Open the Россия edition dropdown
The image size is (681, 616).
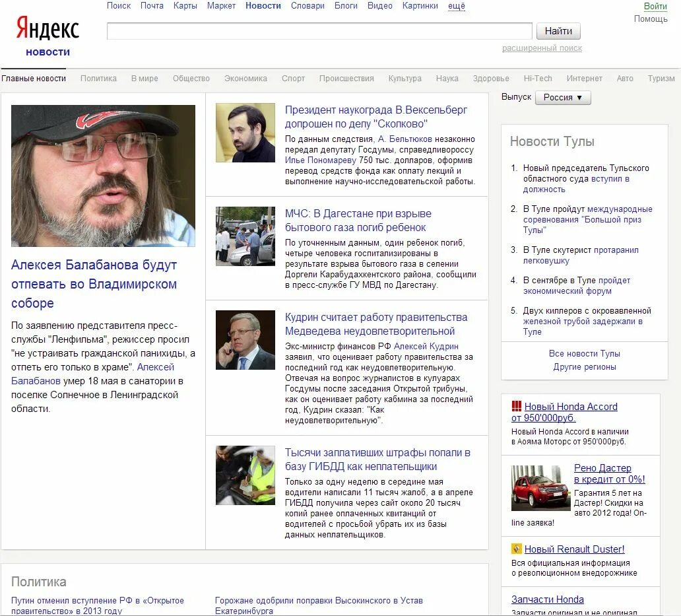point(563,98)
